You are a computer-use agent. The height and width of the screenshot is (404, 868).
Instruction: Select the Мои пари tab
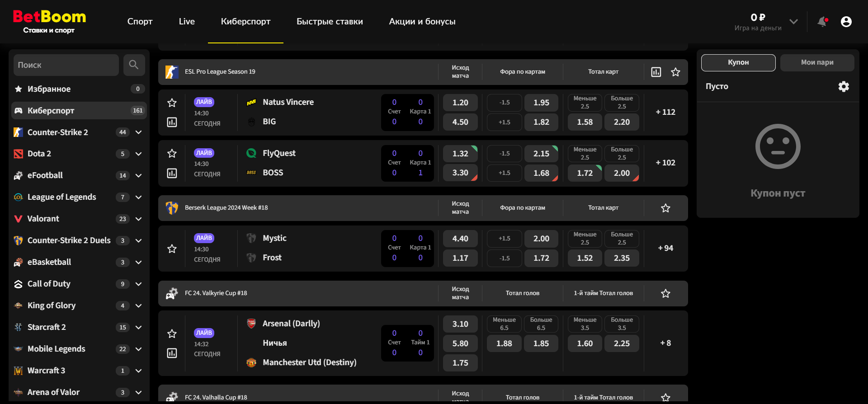point(816,62)
